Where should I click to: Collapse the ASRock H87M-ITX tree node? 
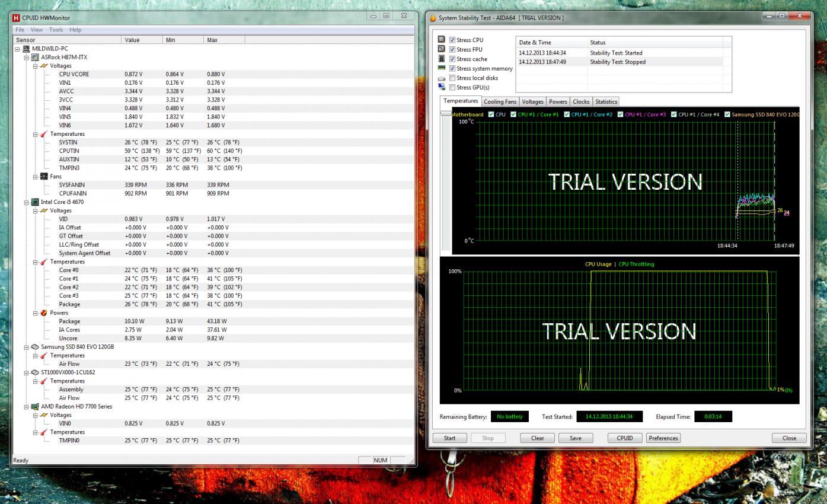click(x=26, y=58)
